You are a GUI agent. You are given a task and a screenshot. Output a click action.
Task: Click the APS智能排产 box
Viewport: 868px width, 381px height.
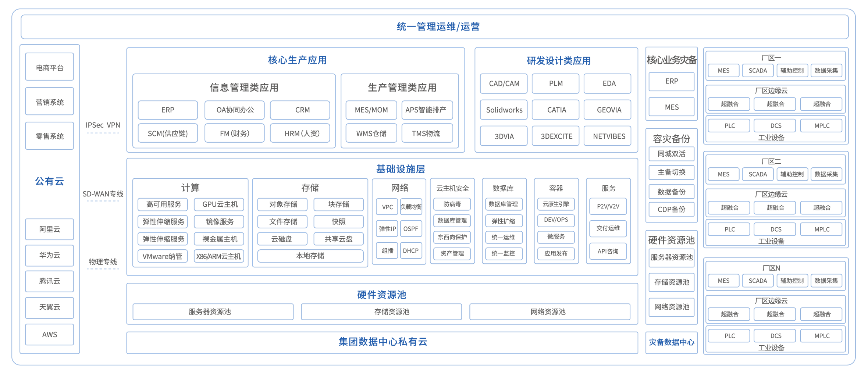click(427, 110)
